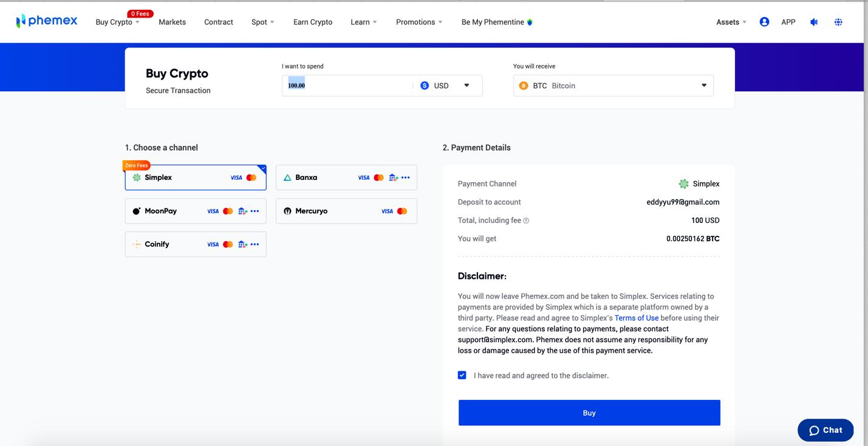868x446 pixels.
Task: Click the fee info tooltip icon
Action: pos(525,221)
